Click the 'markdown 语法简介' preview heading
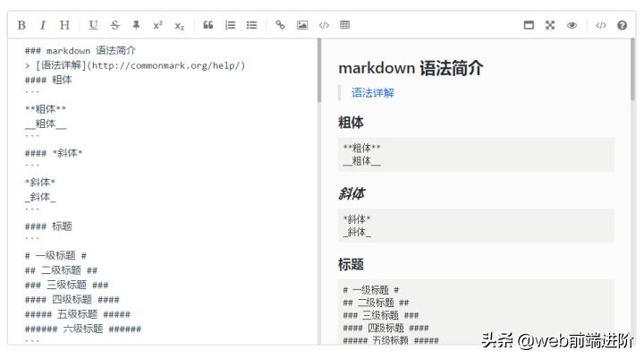The width and height of the screenshot is (644, 359). [411, 68]
